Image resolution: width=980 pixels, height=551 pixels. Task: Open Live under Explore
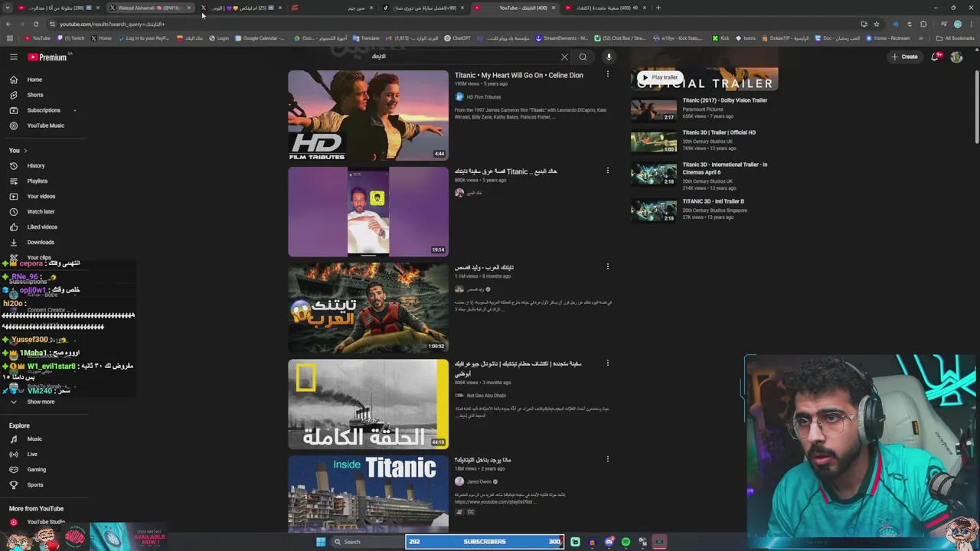(x=32, y=455)
